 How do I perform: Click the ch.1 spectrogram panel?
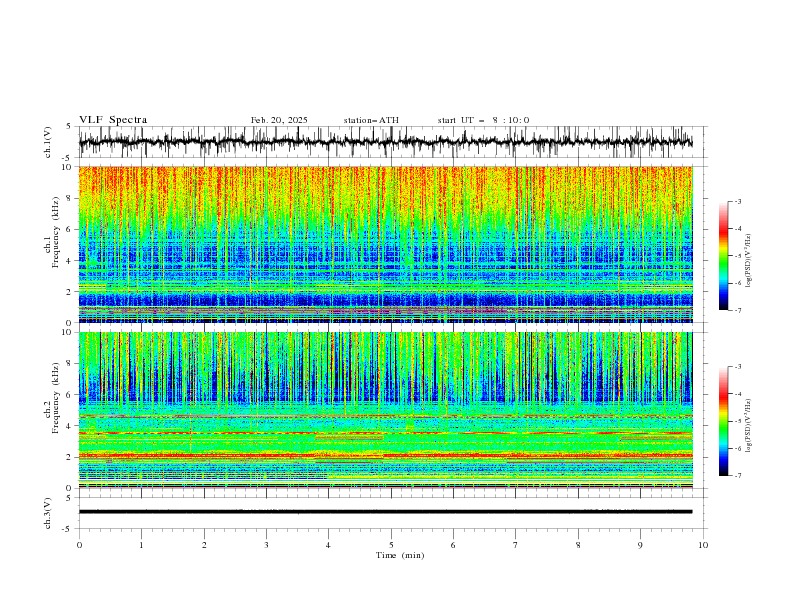385,244
